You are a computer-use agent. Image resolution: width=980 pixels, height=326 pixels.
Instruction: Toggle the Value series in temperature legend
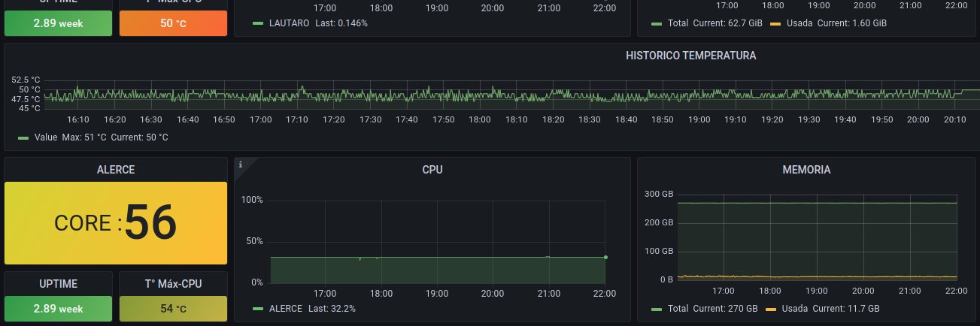(x=46, y=137)
